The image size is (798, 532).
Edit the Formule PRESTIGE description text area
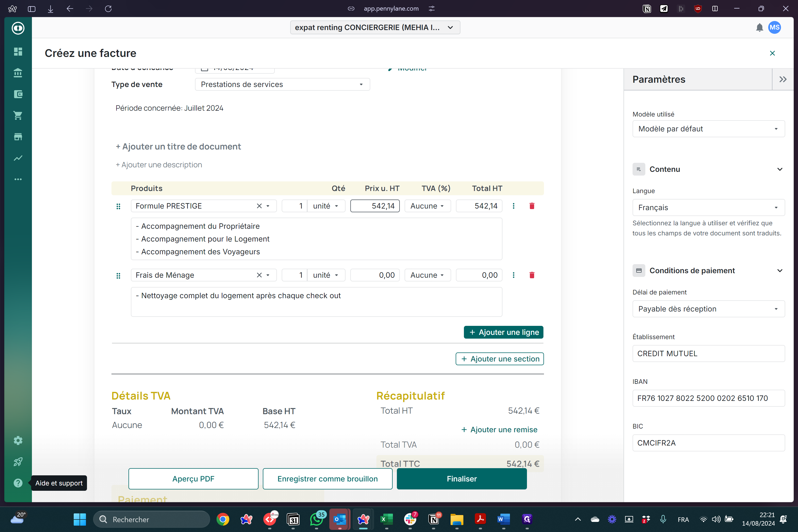(317, 239)
